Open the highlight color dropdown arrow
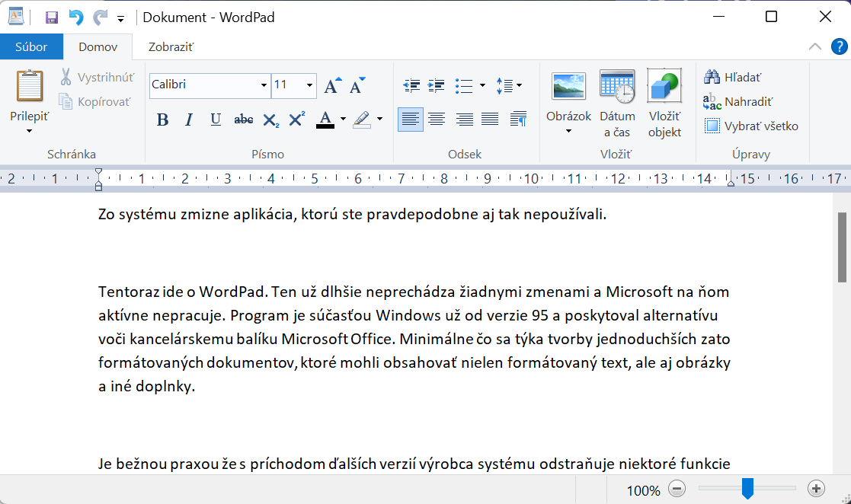This screenshot has height=504, width=851. click(379, 119)
